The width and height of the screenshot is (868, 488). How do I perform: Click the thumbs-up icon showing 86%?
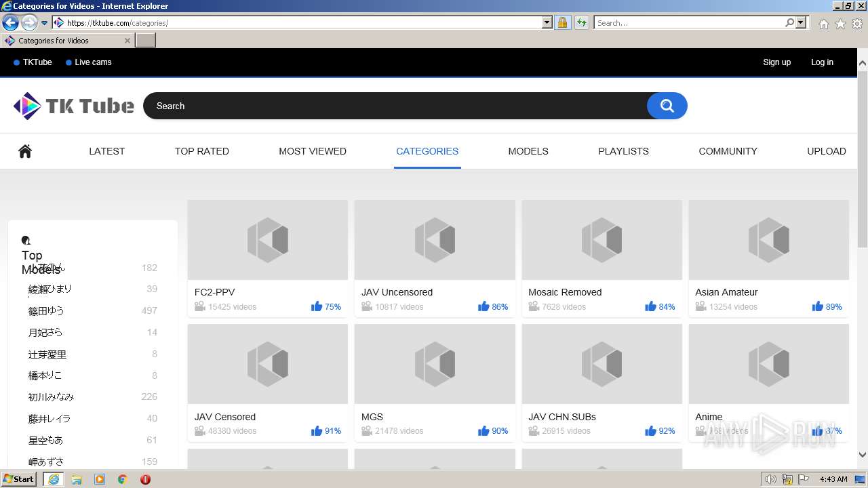tap(484, 306)
